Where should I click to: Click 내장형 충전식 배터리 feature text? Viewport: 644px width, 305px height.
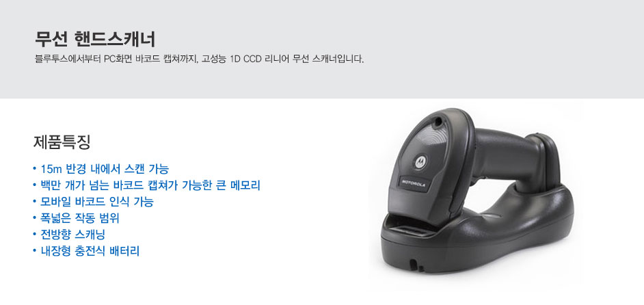(90, 251)
